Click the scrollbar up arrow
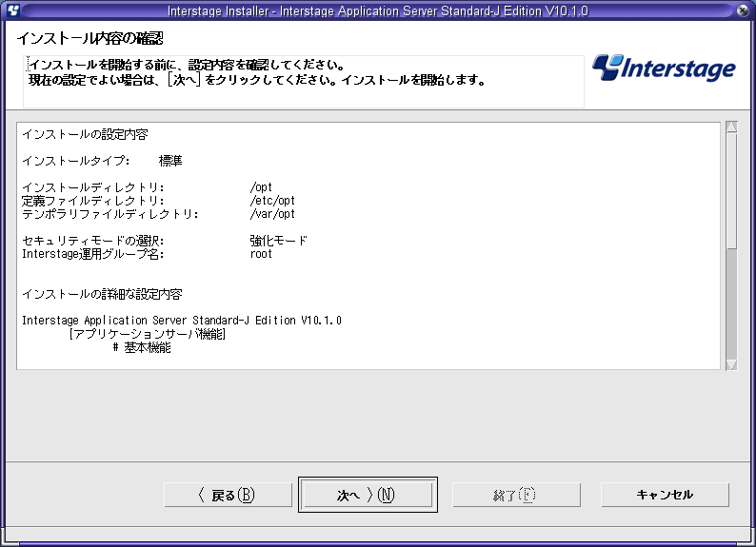The height and width of the screenshot is (547, 756). (731, 127)
